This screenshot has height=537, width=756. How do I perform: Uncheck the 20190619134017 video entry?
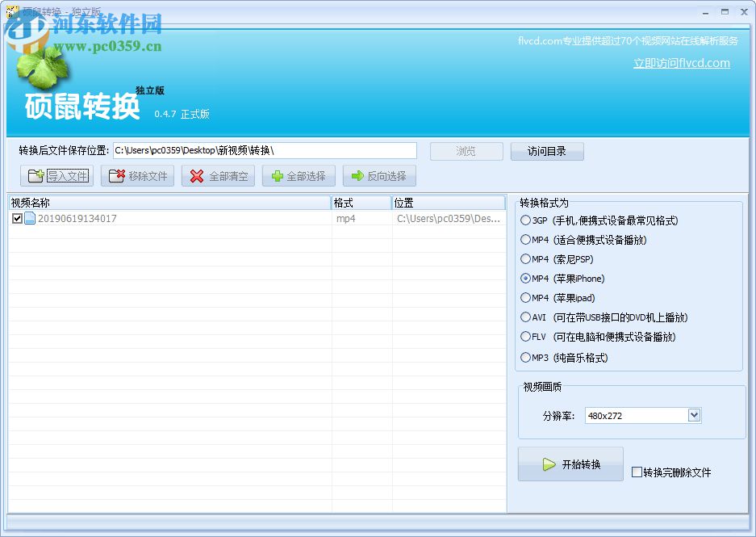click(18, 217)
